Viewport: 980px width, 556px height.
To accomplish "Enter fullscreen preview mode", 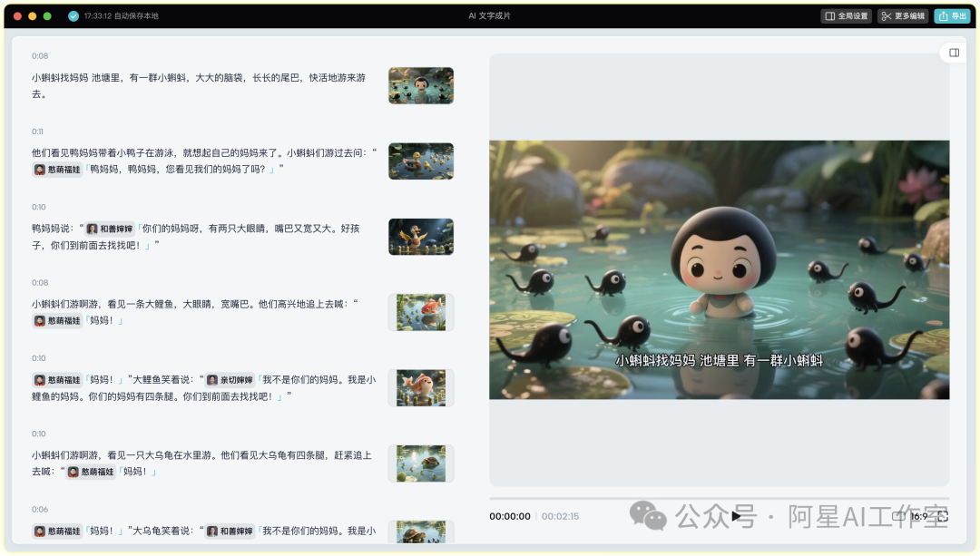I will pos(943,516).
